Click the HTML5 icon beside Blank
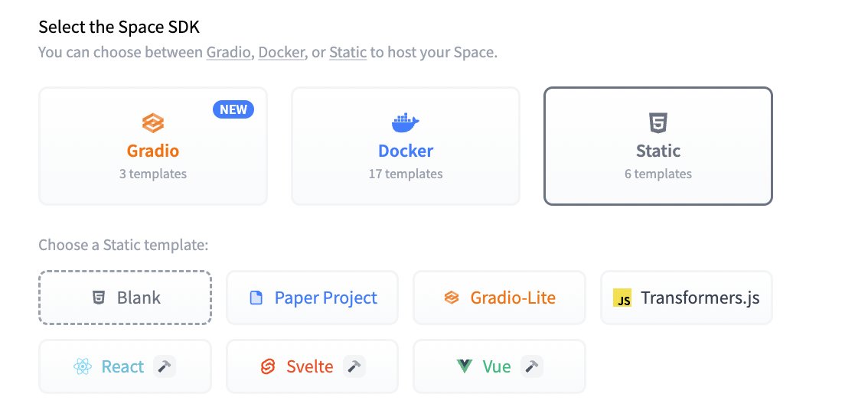The height and width of the screenshot is (410, 868). pyautogui.click(x=99, y=298)
